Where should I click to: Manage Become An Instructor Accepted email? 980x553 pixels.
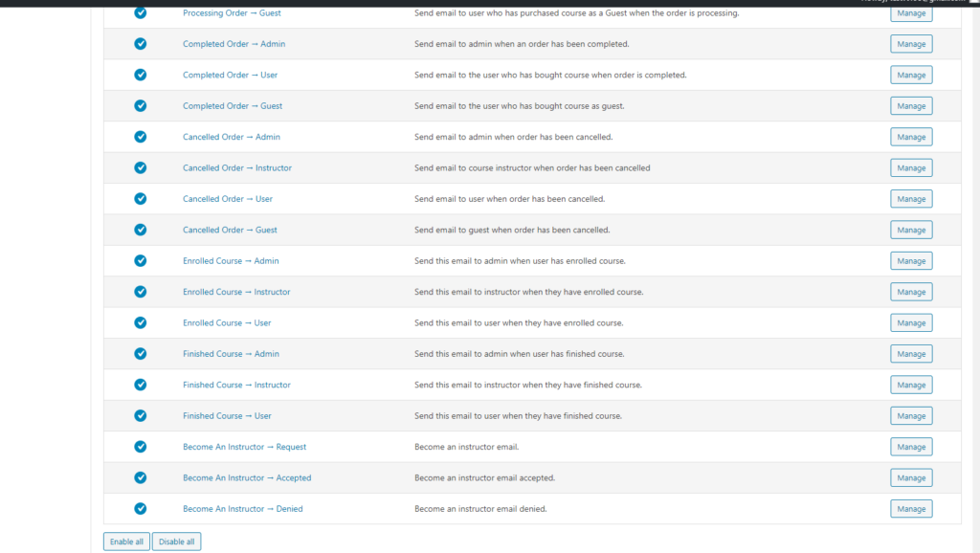[x=911, y=477]
